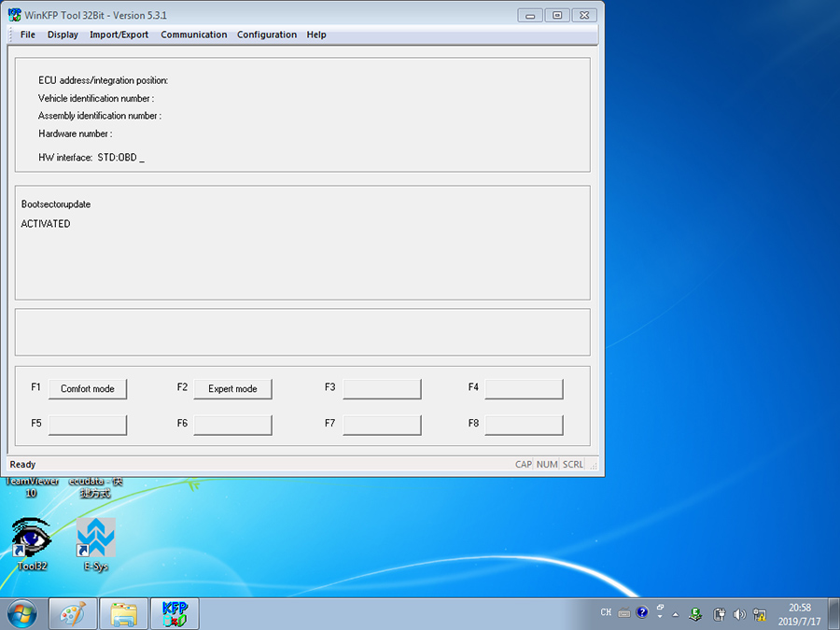This screenshot has width=840, height=630.
Task: Click the help icon in the language bar
Action: coord(642,612)
